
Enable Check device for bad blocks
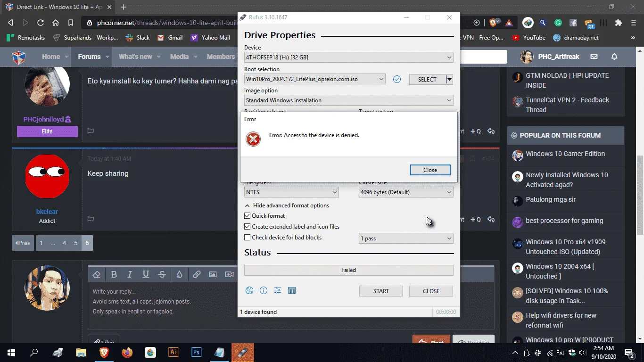(x=247, y=238)
